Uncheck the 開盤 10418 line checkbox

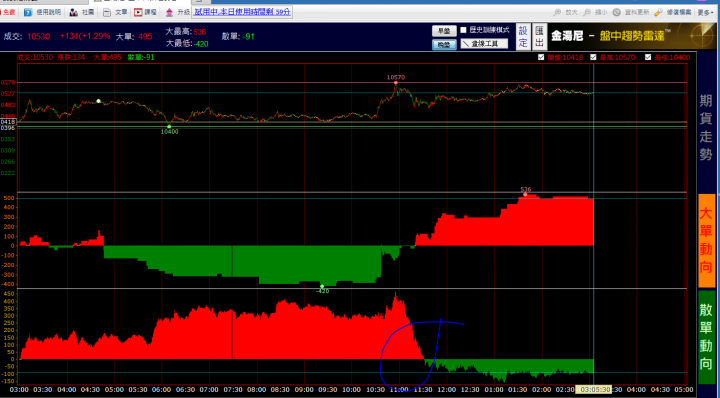[x=541, y=57]
